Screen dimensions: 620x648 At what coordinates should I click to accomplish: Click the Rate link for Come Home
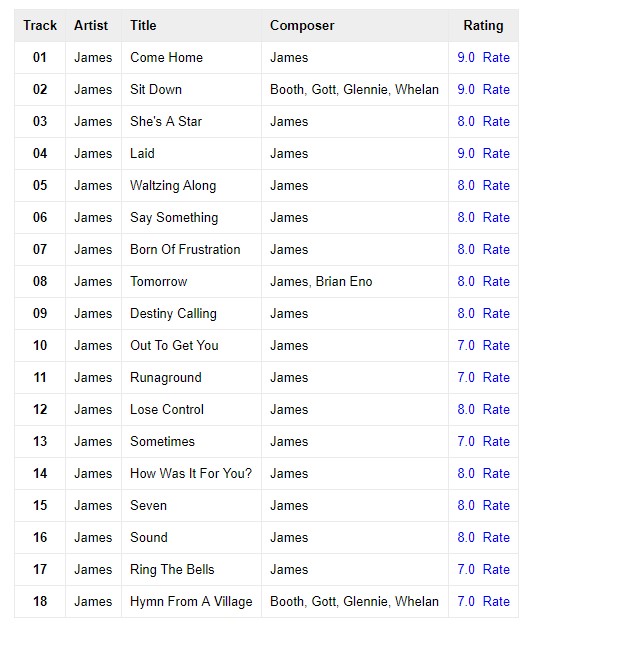pyautogui.click(x=496, y=57)
